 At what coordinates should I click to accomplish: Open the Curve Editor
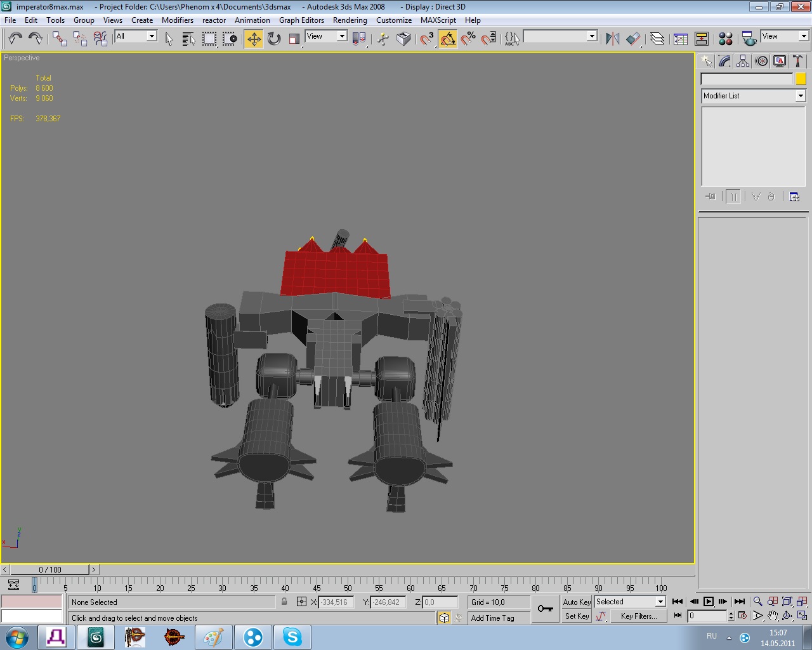pos(681,39)
